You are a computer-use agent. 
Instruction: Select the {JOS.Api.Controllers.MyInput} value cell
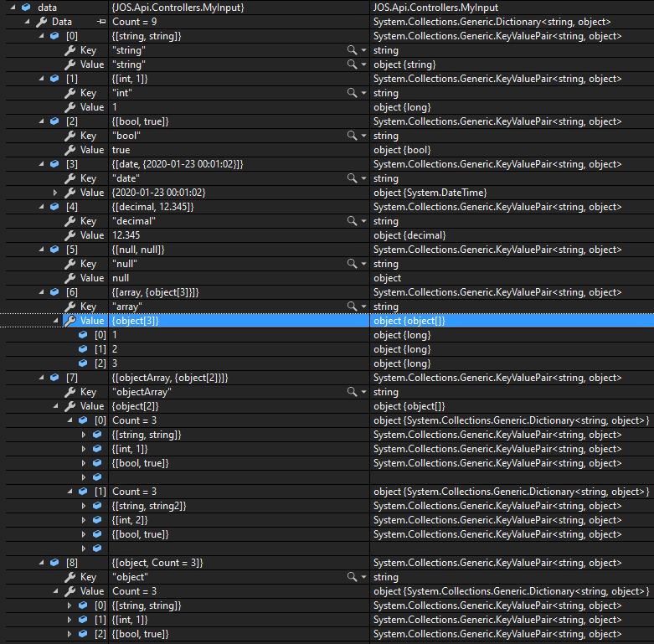tap(239, 7)
